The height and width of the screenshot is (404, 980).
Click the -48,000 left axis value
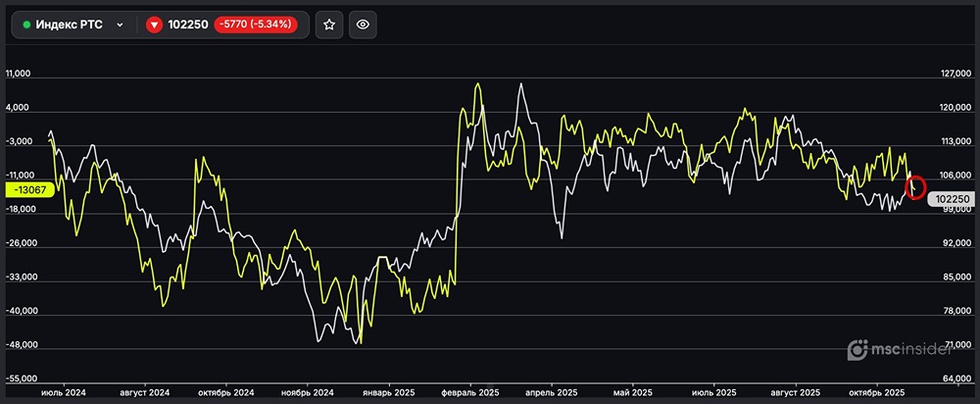(21, 344)
